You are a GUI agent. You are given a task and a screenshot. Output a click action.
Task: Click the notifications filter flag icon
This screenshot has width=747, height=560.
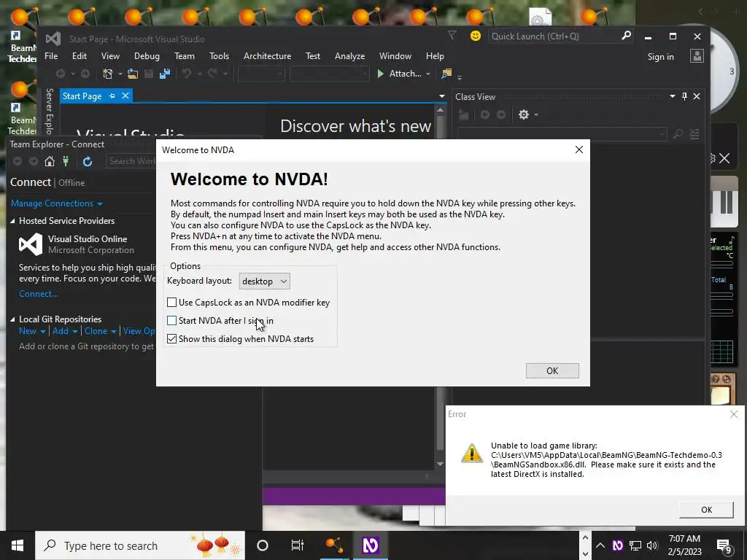452,35
